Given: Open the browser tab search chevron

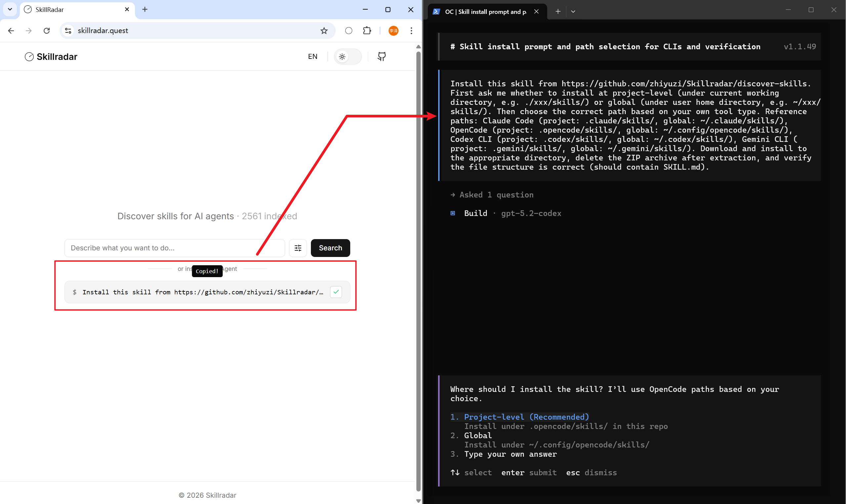Looking at the screenshot, I should 10,9.
